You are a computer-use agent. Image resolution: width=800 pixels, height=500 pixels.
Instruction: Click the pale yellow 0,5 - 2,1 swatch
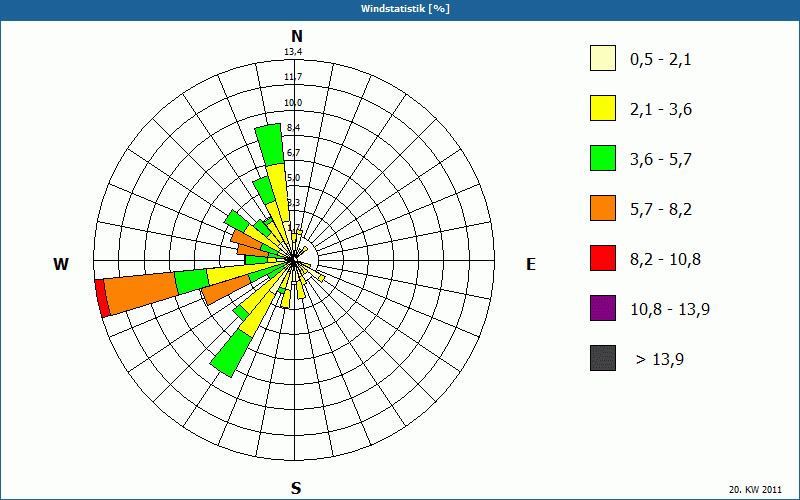click(603, 58)
